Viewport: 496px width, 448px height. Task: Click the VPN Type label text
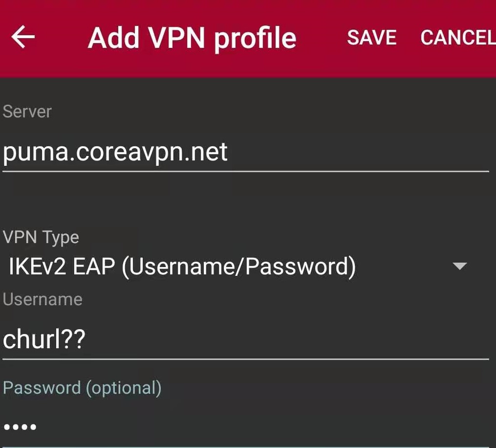coord(41,237)
